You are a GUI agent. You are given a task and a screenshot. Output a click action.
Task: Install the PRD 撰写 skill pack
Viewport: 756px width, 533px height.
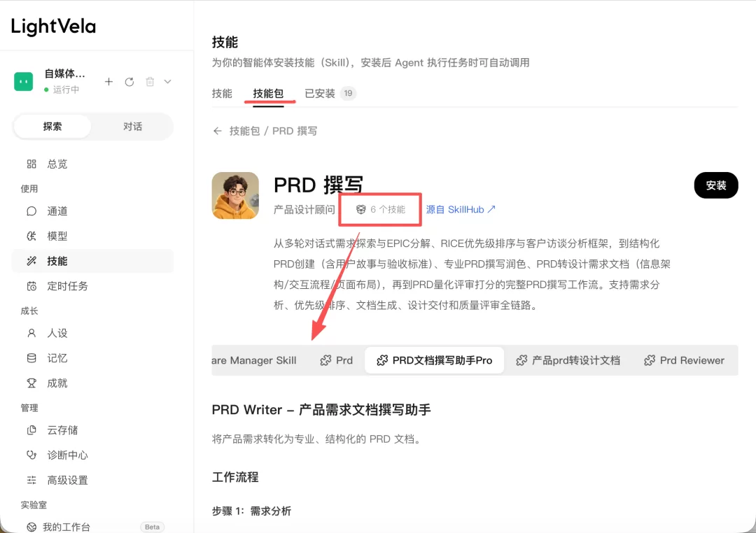tap(715, 185)
